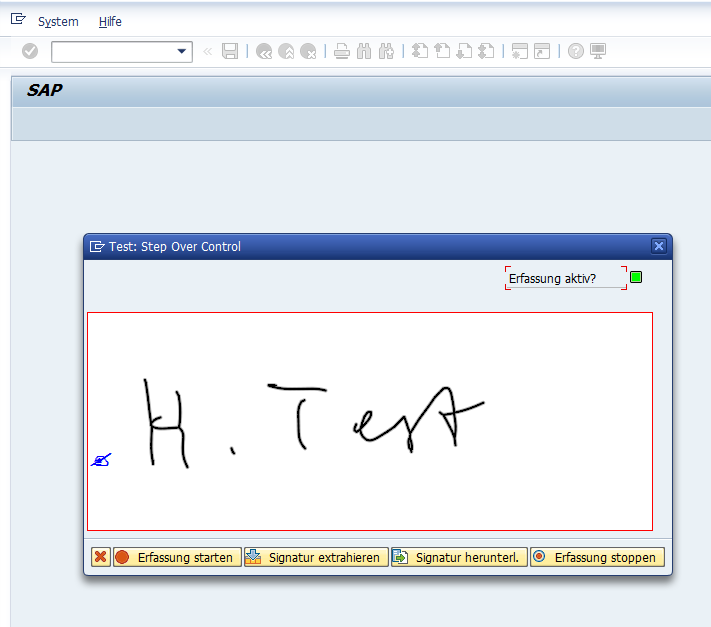Click the blue pen icon in signature pad
This screenshot has height=627, width=711.
102,460
